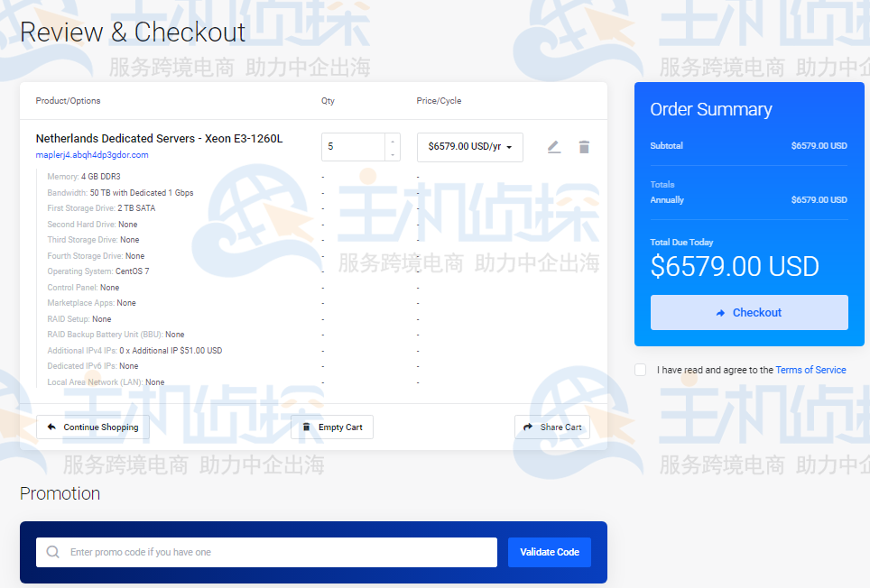Delete the server using the trash icon

tap(584, 147)
